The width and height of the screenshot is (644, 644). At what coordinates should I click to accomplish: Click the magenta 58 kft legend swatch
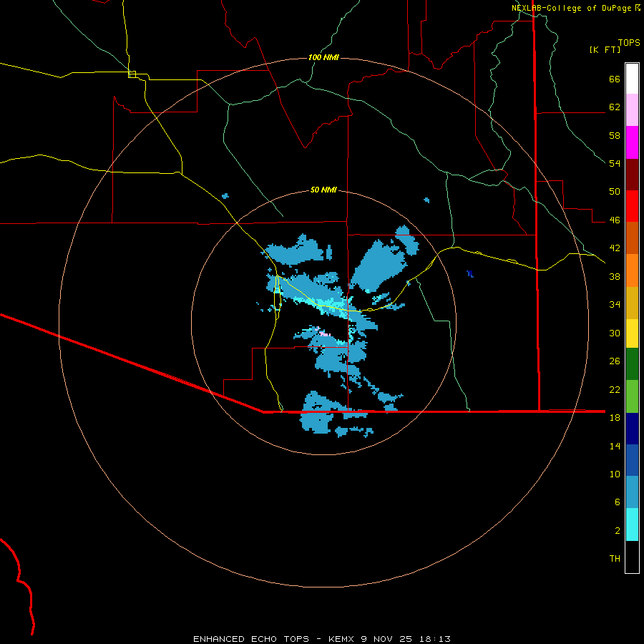pos(632,142)
